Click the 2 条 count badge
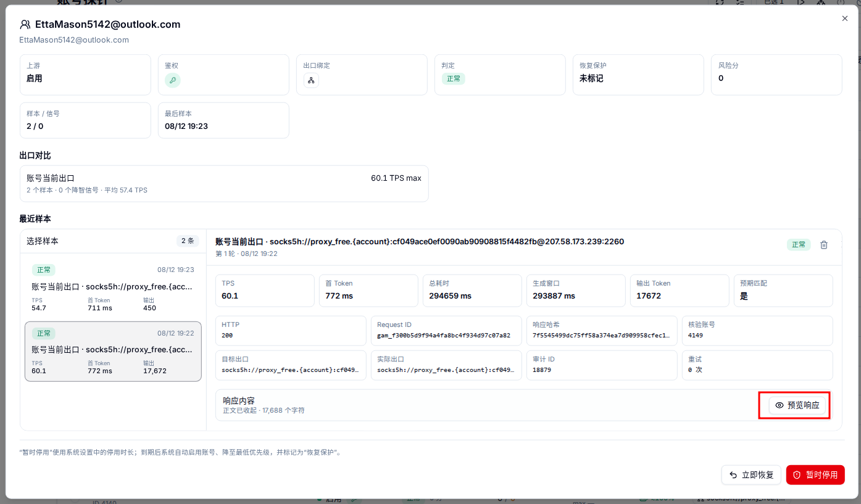This screenshot has height=504, width=861. (x=187, y=241)
